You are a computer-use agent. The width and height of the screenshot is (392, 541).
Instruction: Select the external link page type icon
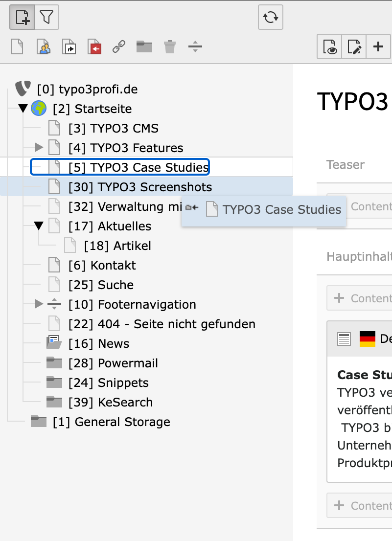[x=119, y=46]
